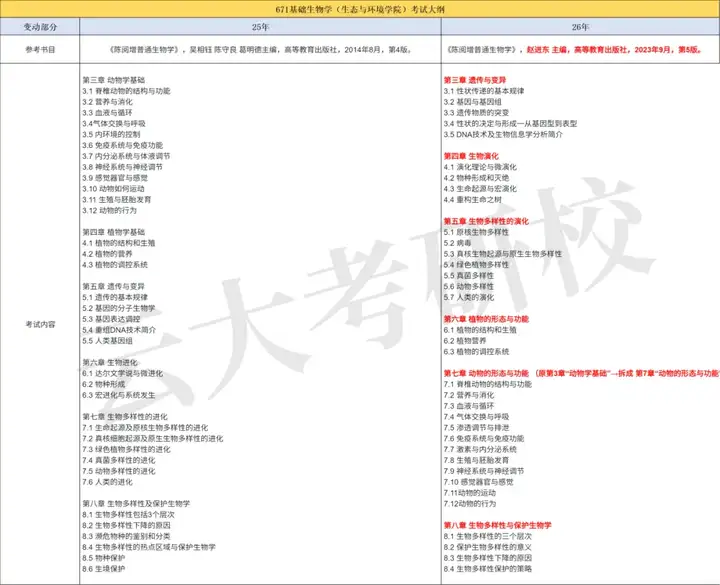Click the red heading "第八章 生物多样性与保护生物学"

tap(498, 525)
